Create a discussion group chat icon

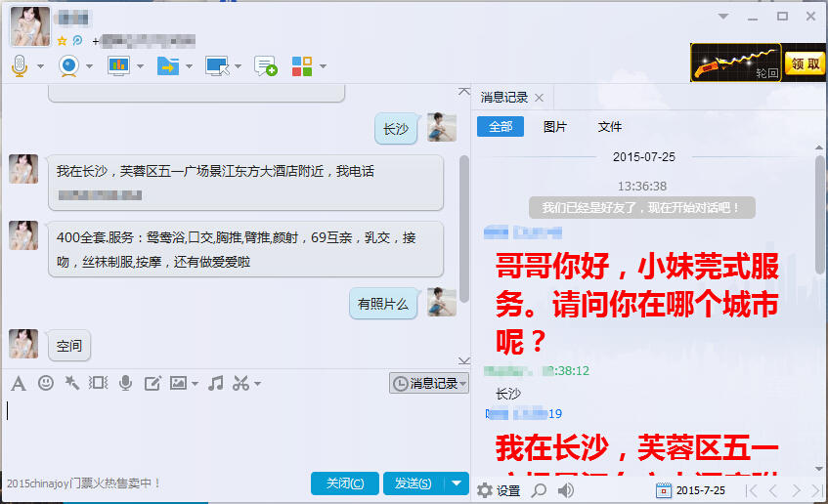[265, 66]
